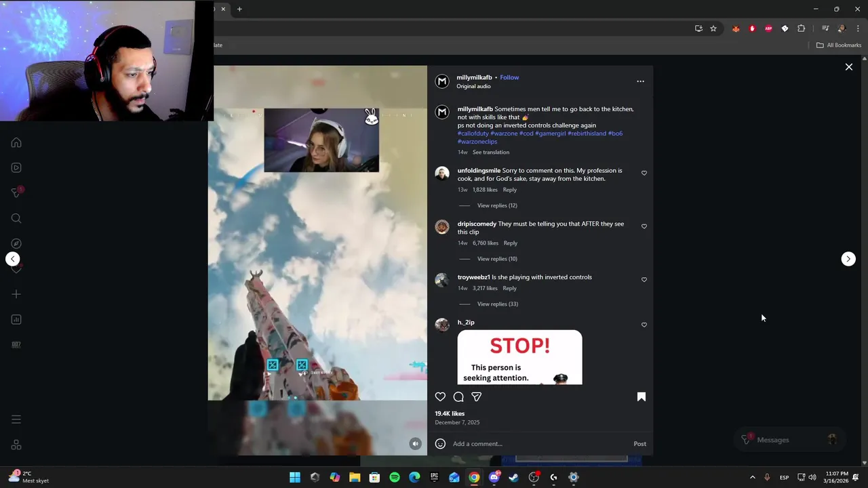
Task: Open Steam from the taskbar
Action: [514, 477]
